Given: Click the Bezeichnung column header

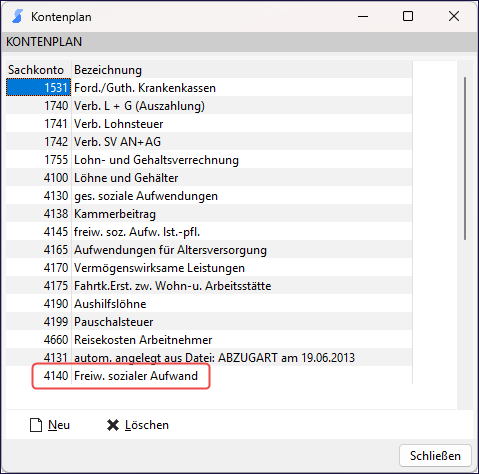Looking at the screenshot, I should coord(108,70).
